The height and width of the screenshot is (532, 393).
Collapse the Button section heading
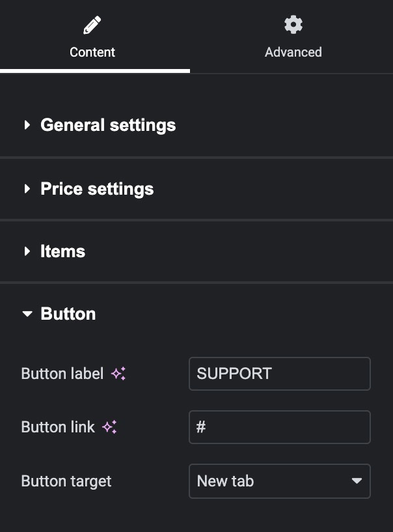[68, 314]
